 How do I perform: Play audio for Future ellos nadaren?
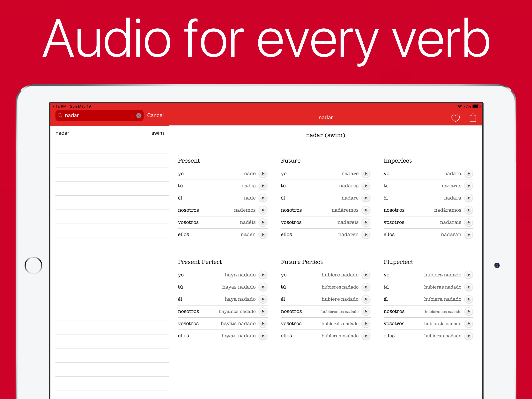tap(366, 234)
